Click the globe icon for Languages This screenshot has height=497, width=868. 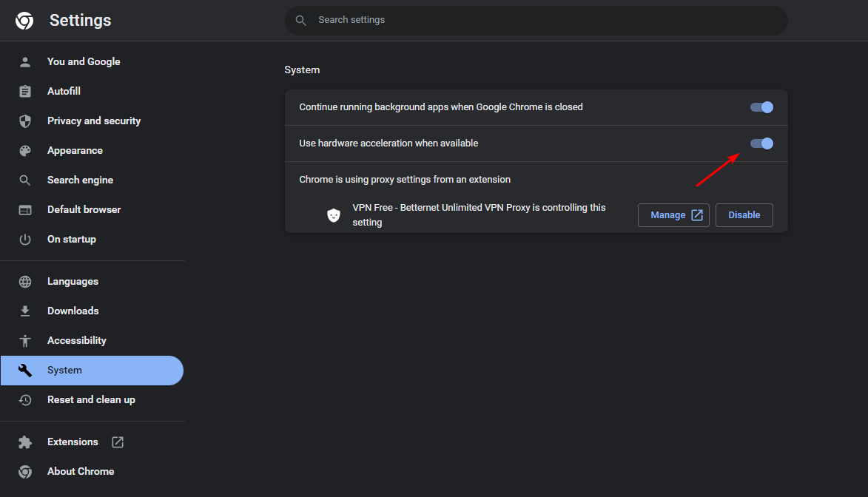point(25,282)
